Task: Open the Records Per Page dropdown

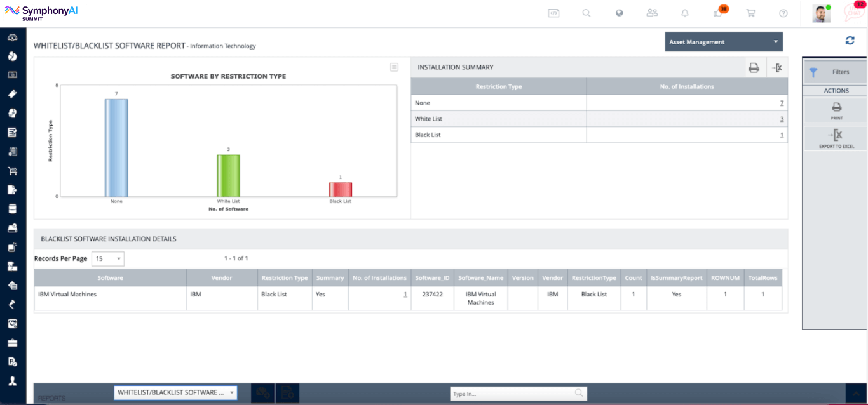Action: click(108, 259)
